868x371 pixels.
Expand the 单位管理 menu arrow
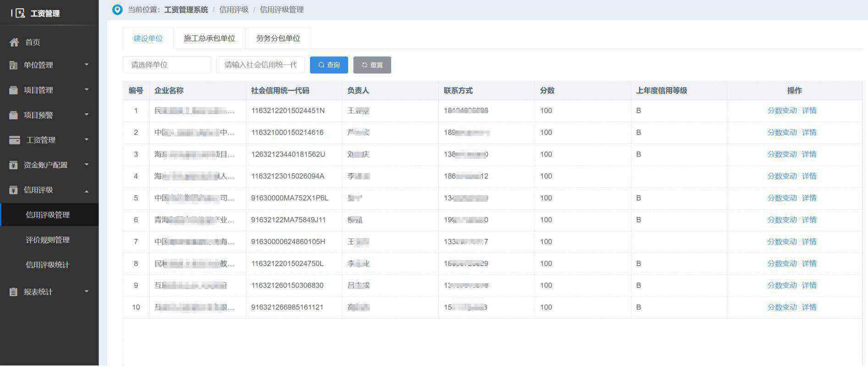point(87,65)
